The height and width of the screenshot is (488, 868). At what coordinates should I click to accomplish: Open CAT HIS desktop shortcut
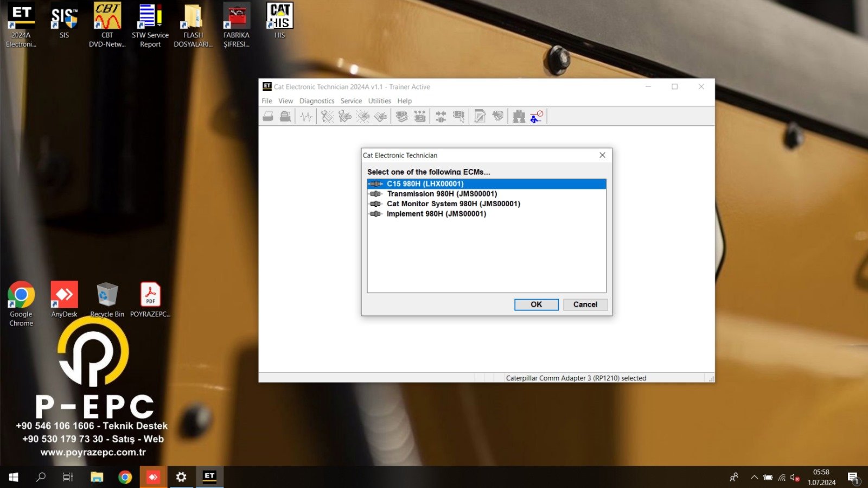click(x=280, y=22)
